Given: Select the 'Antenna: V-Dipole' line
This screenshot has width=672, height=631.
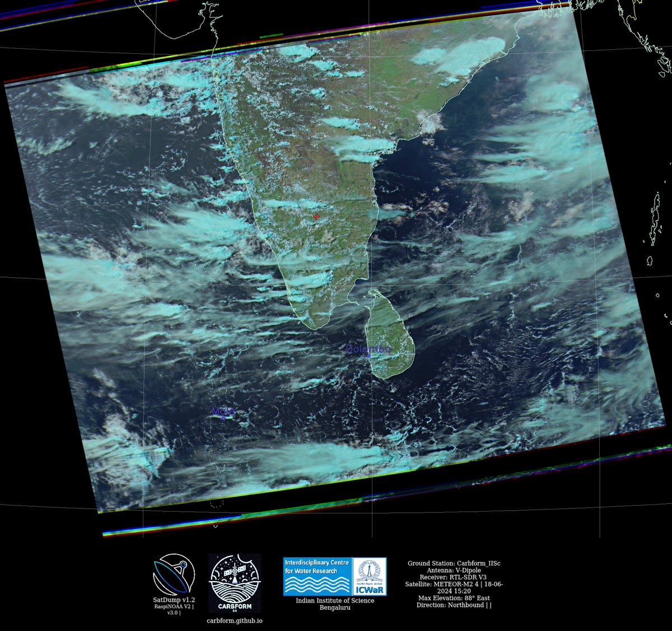Looking at the screenshot, I should point(454,570).
